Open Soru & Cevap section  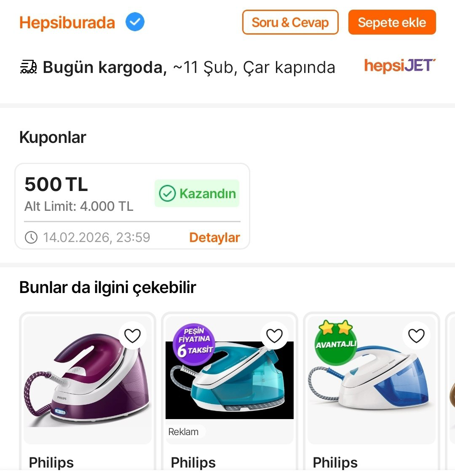click(x=290, y=22)
